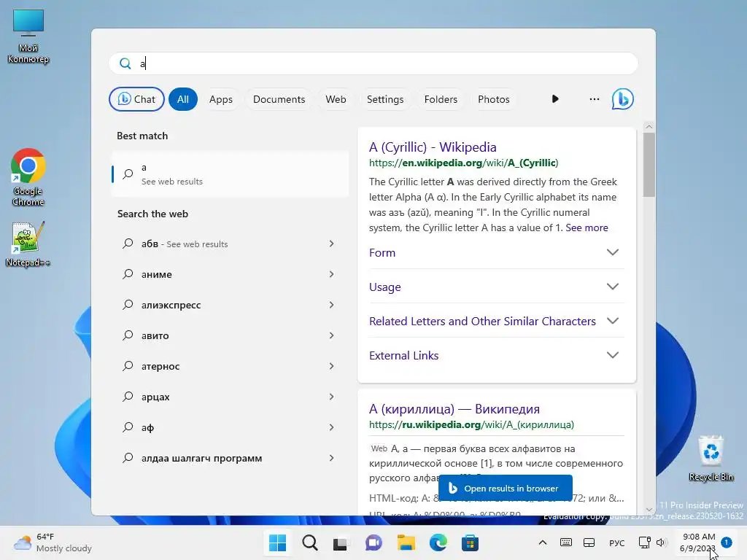The image size is (747, 560).
Task: Expand the arrow next to 'авито'
Action: pos(332,335)
